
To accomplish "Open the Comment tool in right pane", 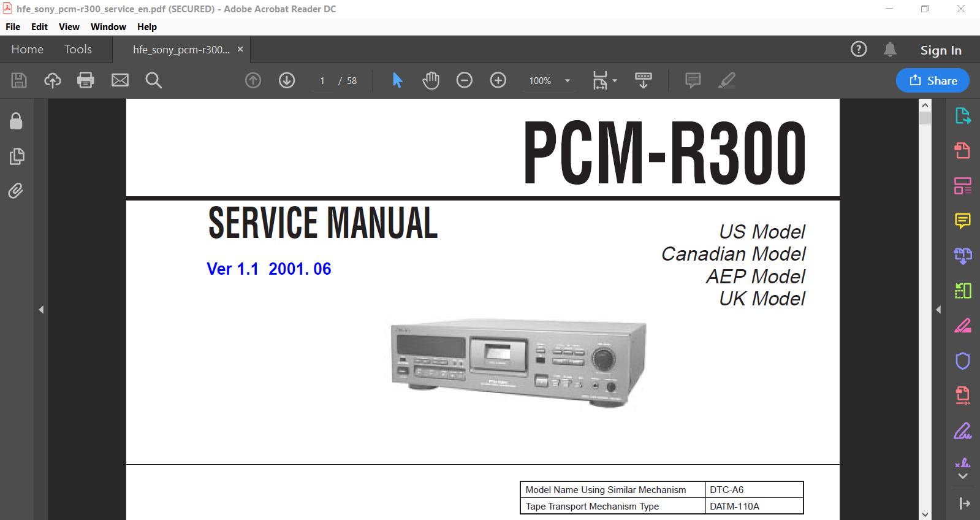I will pos(963,221).
